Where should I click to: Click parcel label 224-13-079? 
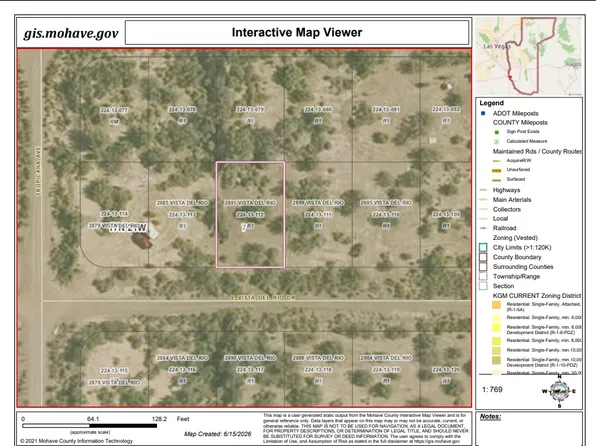(x=250, y=110)
